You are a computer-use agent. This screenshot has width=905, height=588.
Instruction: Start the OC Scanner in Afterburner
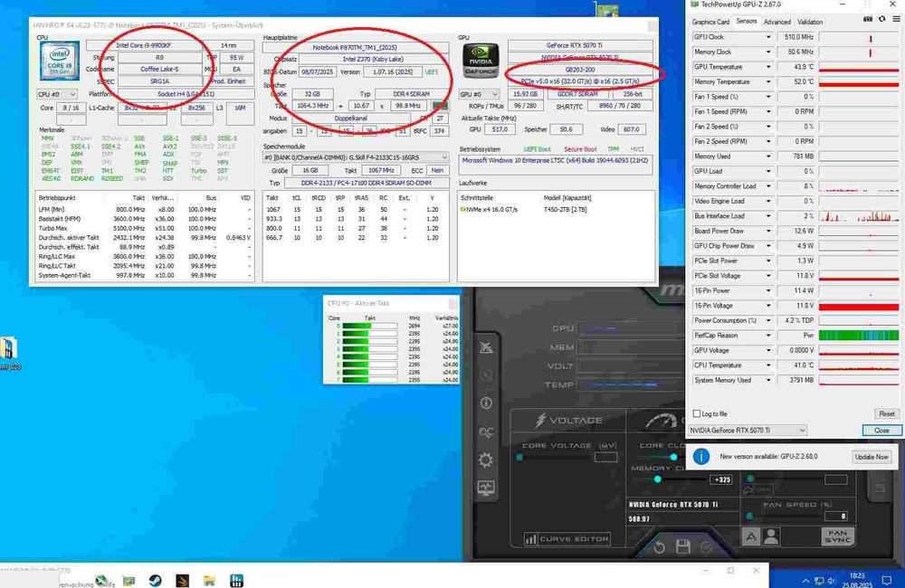[x=486, y=432]
